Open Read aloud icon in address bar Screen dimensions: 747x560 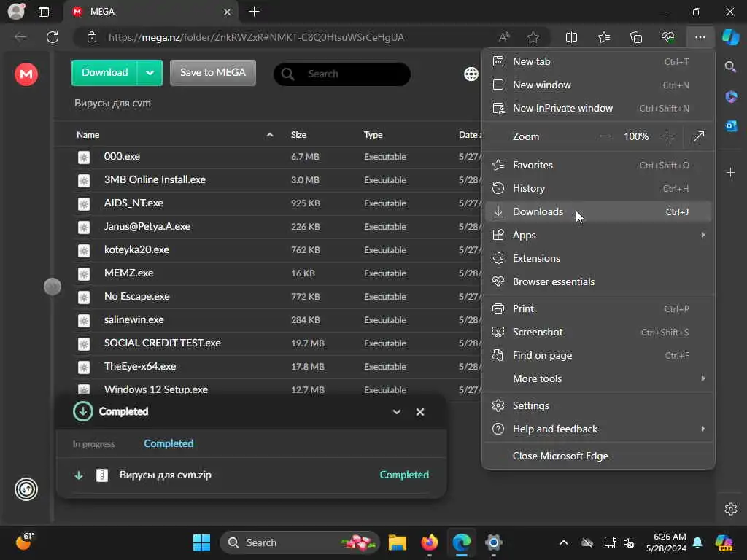tap(504, 37)
